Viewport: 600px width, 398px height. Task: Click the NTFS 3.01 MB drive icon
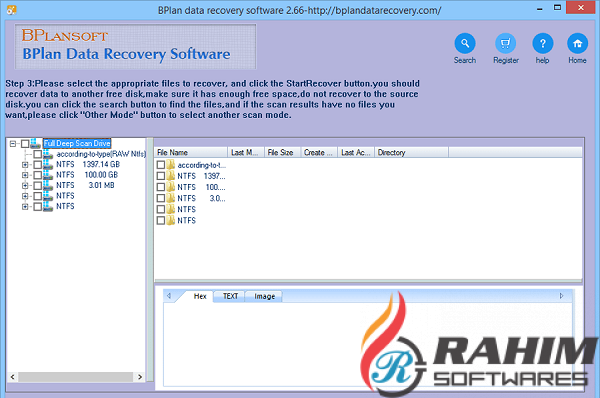[48, 185]
